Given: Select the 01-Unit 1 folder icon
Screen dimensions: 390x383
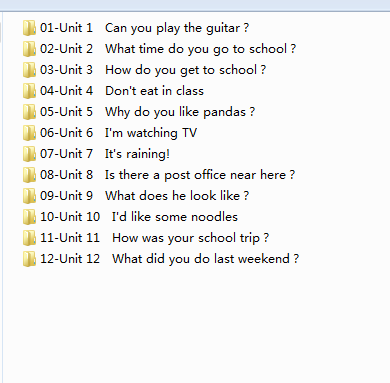Looking at the screenshot, I should tap(29, 28).
